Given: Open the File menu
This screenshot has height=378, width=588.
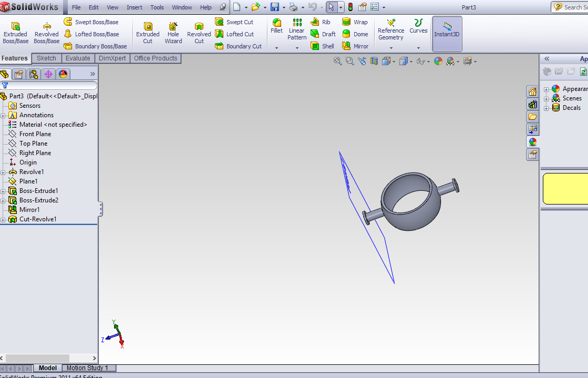Looking at the screenshot, I should click(76, 7).
